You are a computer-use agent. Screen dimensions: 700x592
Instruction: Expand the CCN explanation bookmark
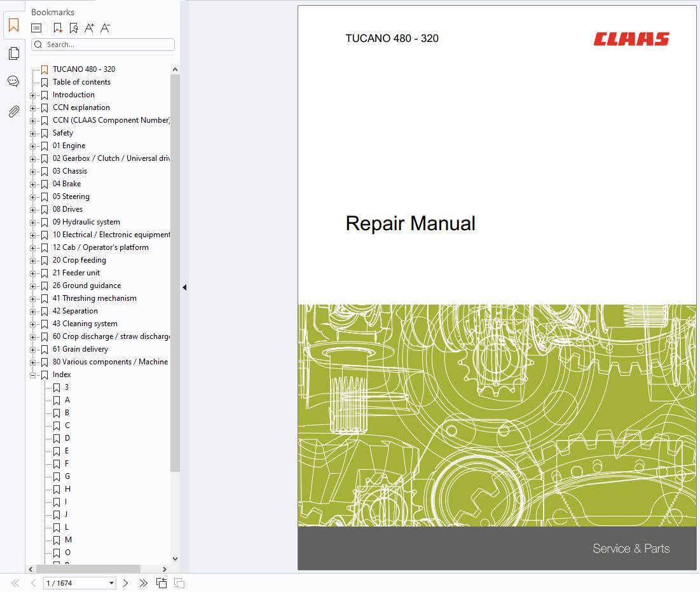click(32, 108)
